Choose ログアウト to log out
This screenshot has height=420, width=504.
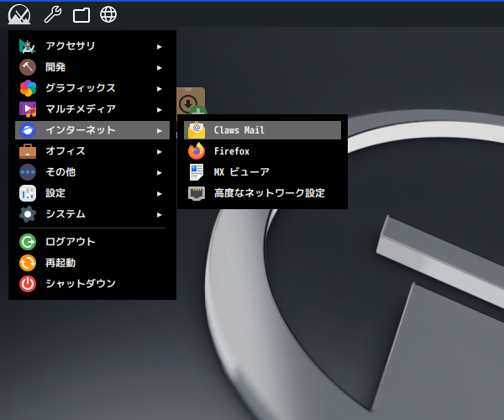(x=92, y=242)
